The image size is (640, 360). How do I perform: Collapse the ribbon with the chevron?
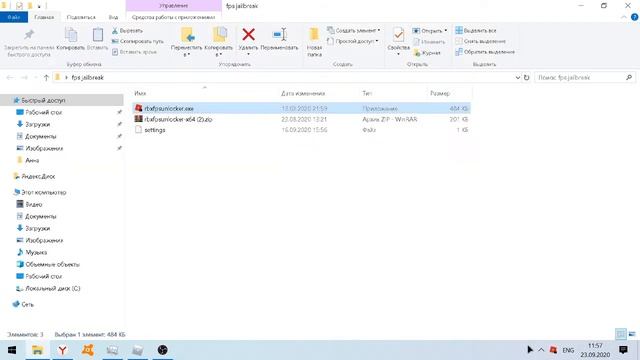pos(624,17)
